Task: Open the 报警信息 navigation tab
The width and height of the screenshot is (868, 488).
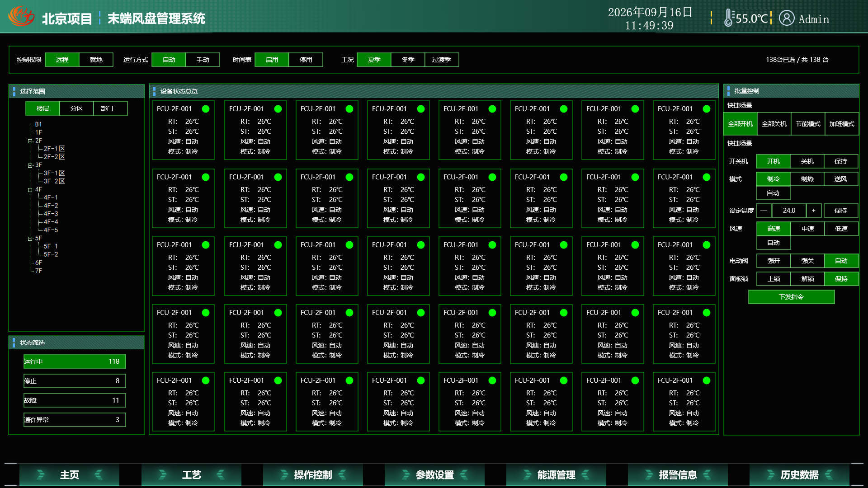Action: [x=678, y=475]
